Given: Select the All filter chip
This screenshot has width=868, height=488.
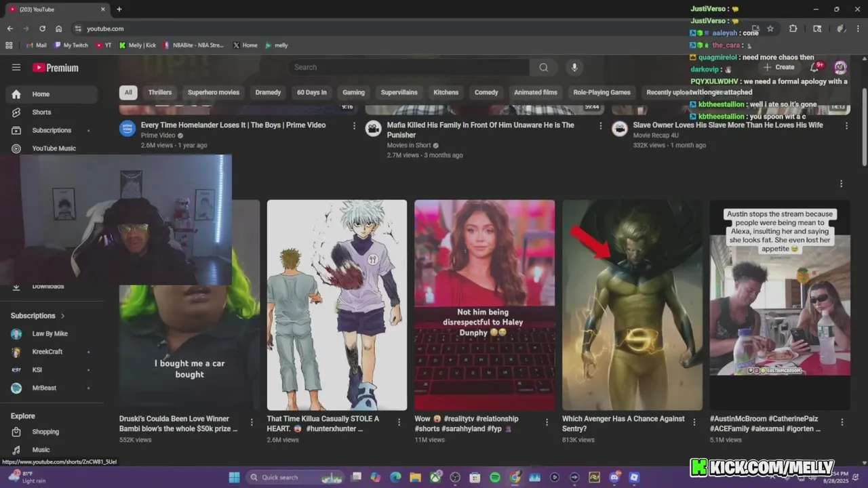Looking at the screenshot, I should pos(128,92).
